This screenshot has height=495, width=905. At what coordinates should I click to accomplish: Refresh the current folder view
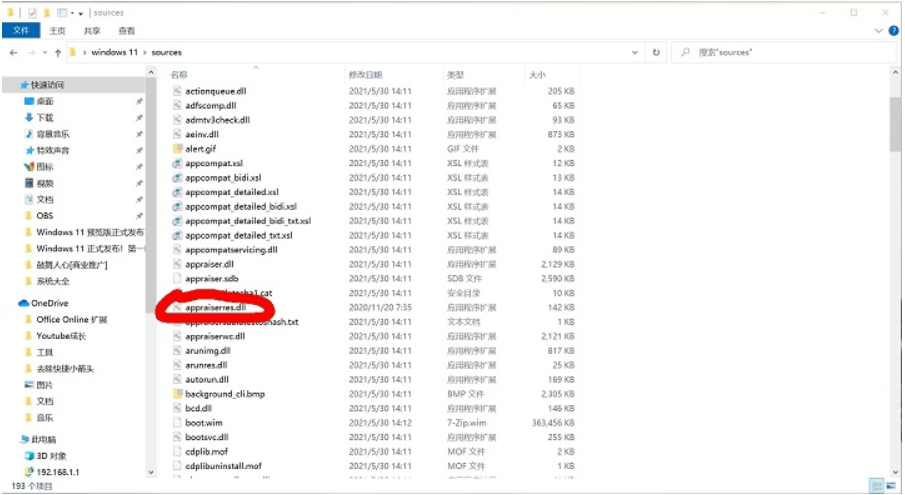(x=656, y=52)
